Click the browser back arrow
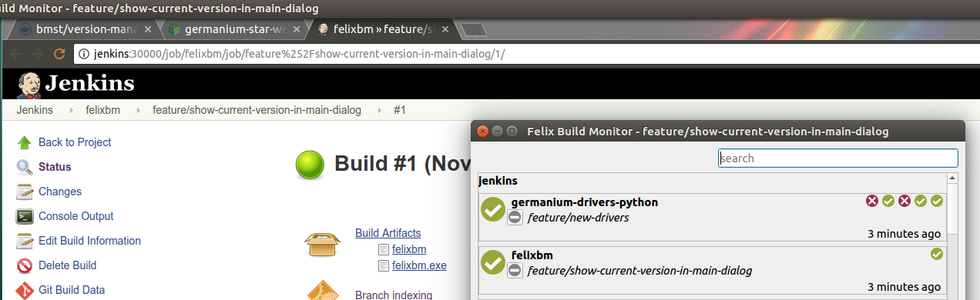The width and height of the screenshot is (980, 300). coord(17,54)
